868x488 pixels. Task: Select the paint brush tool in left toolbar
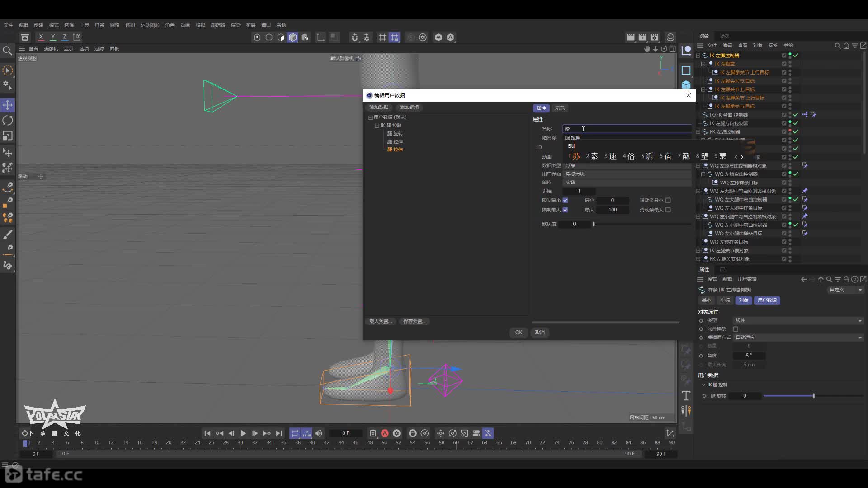(x=8, y=235)
